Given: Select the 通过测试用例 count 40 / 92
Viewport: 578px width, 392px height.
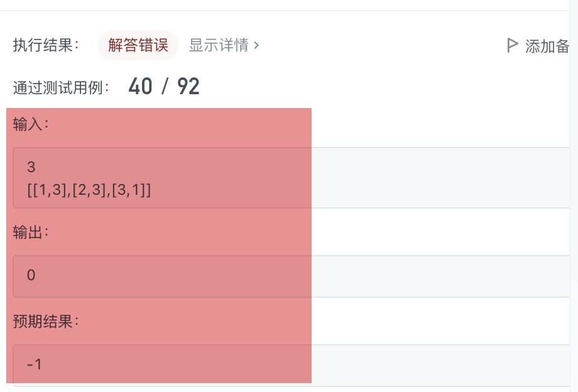Looking at the screenshot, I should [163, 85].
